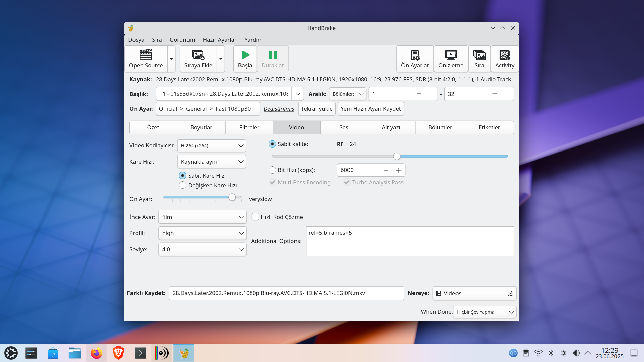The height and width of the screenshot is (362, 644).
Task: Add the job with Sıraya Ekle
Action: 198,59
